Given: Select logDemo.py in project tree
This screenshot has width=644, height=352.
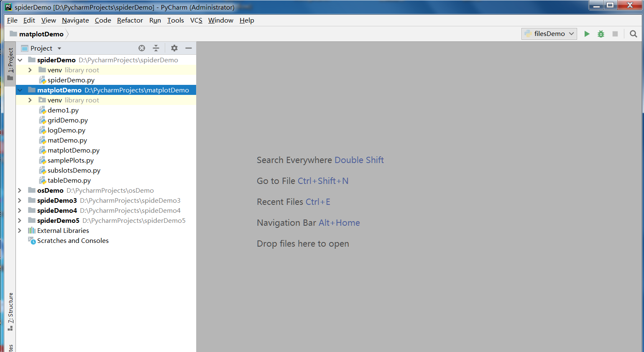Looking at the screenshot, I should (x=66, y=130).
